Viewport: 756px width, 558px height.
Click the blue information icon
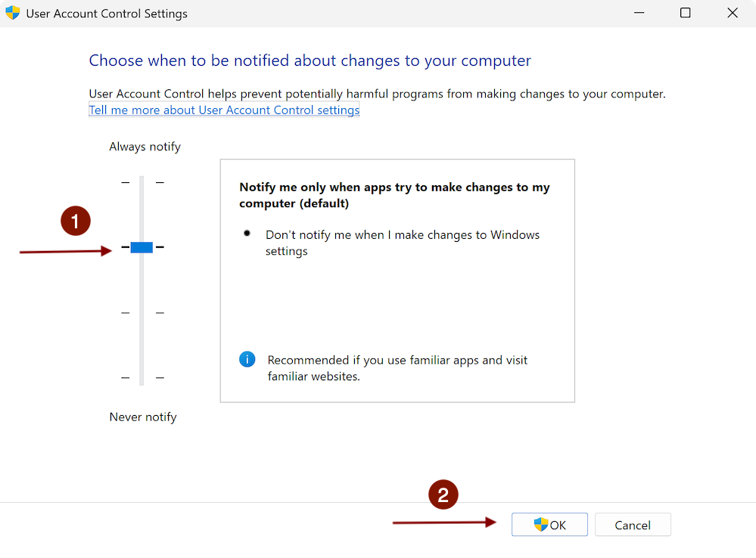(x=247, y=359)
